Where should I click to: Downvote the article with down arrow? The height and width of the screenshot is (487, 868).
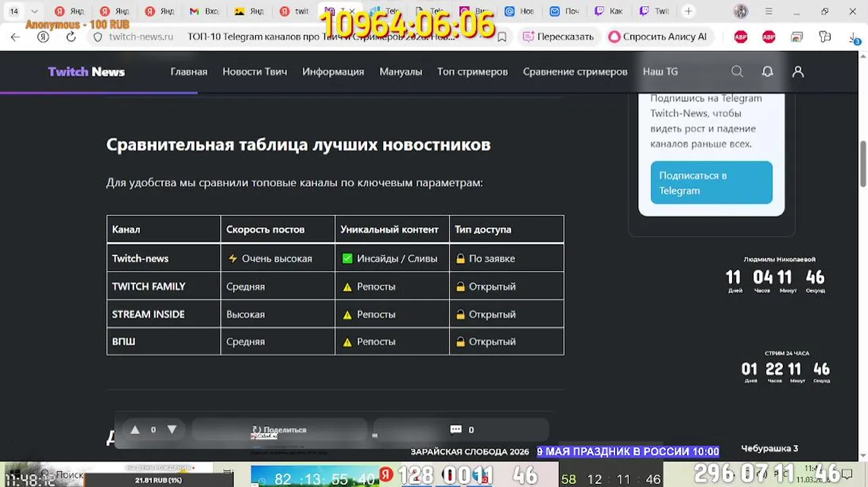[x=172, y=430]
